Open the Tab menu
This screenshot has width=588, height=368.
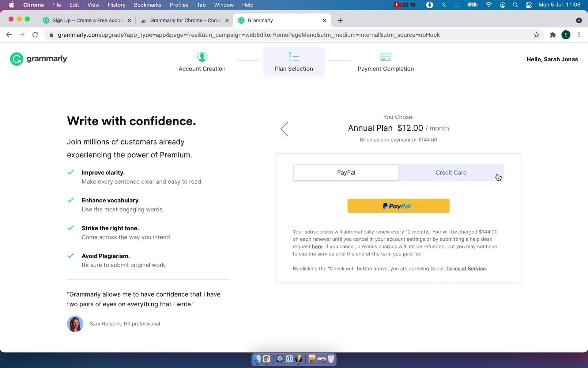click(x=201, y=5)
